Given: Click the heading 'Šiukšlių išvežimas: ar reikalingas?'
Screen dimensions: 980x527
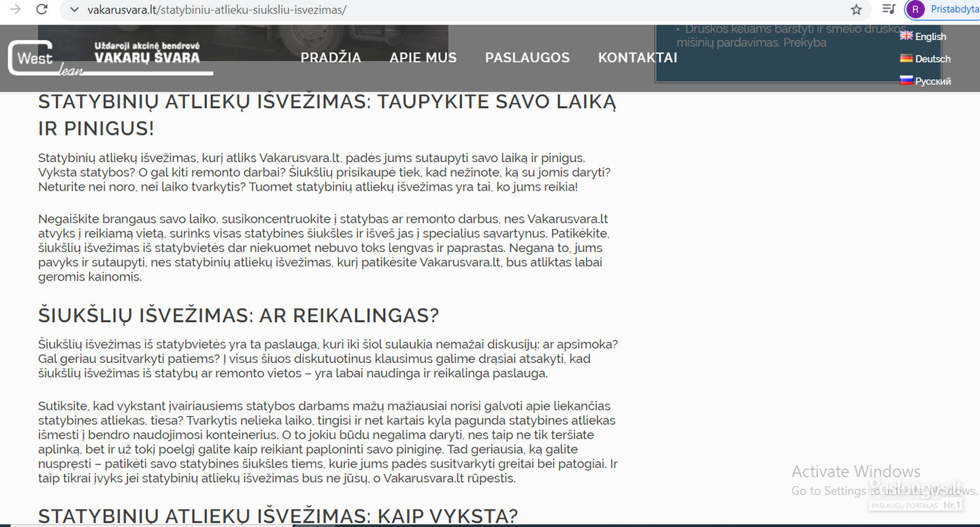Looking at the screenshot, I should pos(239,316).
